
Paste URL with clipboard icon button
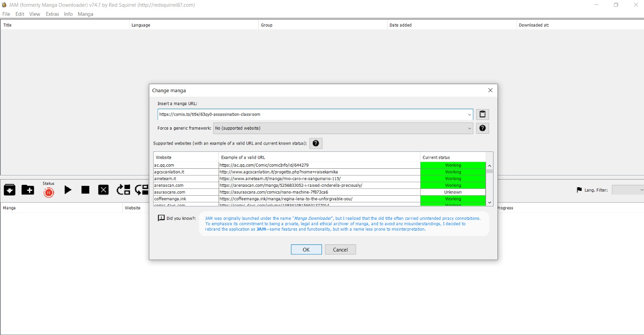click(483, 114)
